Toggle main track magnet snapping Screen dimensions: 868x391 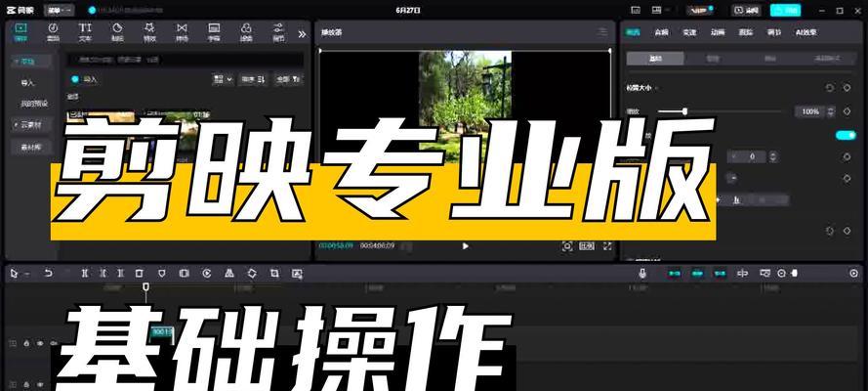[x=674, y=273]
